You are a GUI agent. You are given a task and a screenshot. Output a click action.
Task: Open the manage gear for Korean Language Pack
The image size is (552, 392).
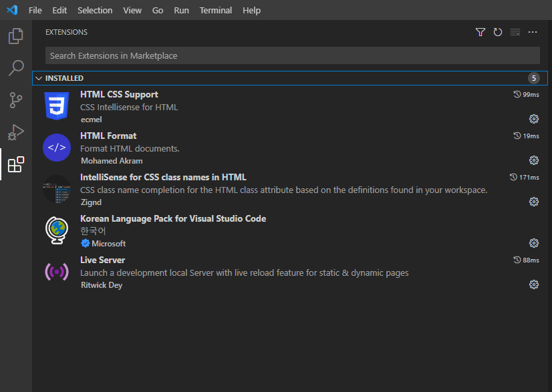pyautogui.click(x=534, y=243)
